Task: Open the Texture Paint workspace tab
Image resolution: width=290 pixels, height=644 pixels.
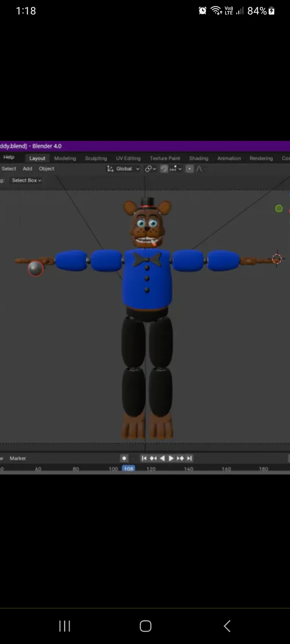Action: point(165,158)
